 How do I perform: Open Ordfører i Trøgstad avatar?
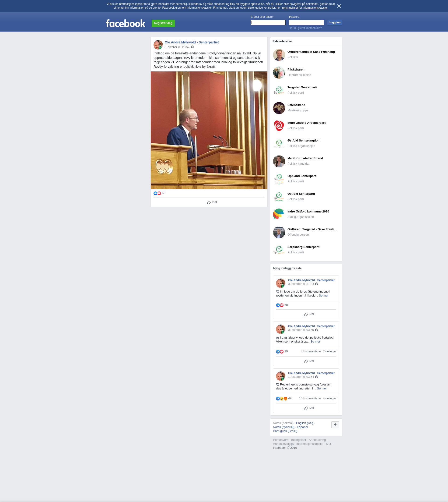click(x=279, y=232)
